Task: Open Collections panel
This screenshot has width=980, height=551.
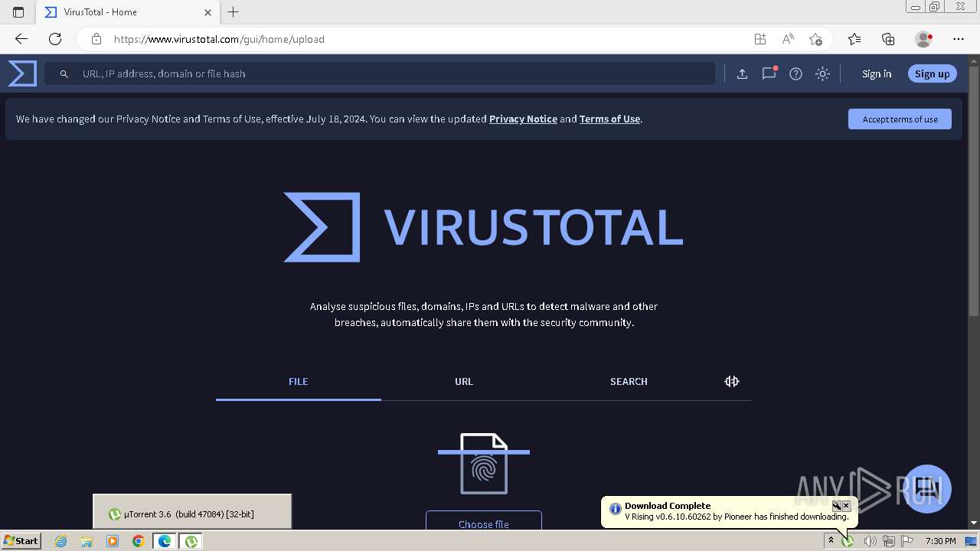Action: click(x=888, y=39)
